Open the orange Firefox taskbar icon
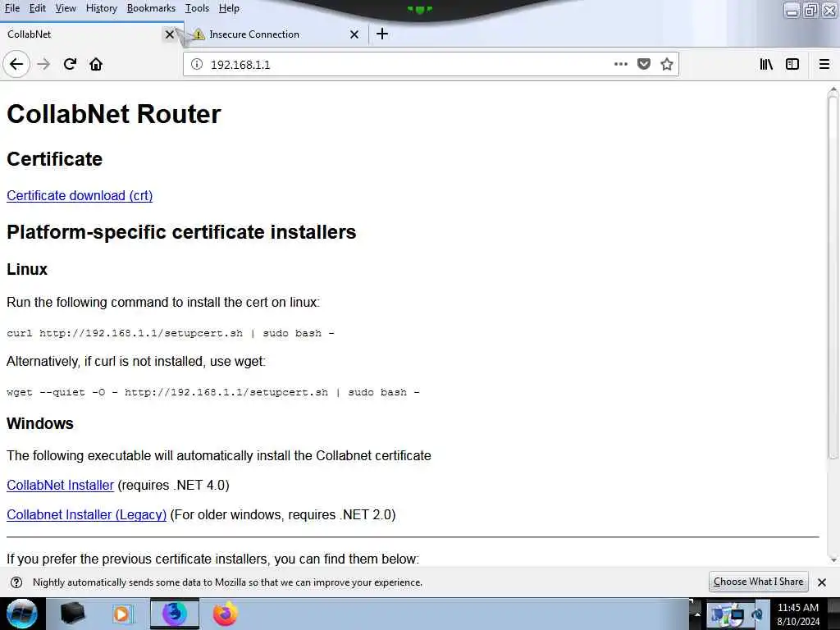 click(x=226, y=614)
